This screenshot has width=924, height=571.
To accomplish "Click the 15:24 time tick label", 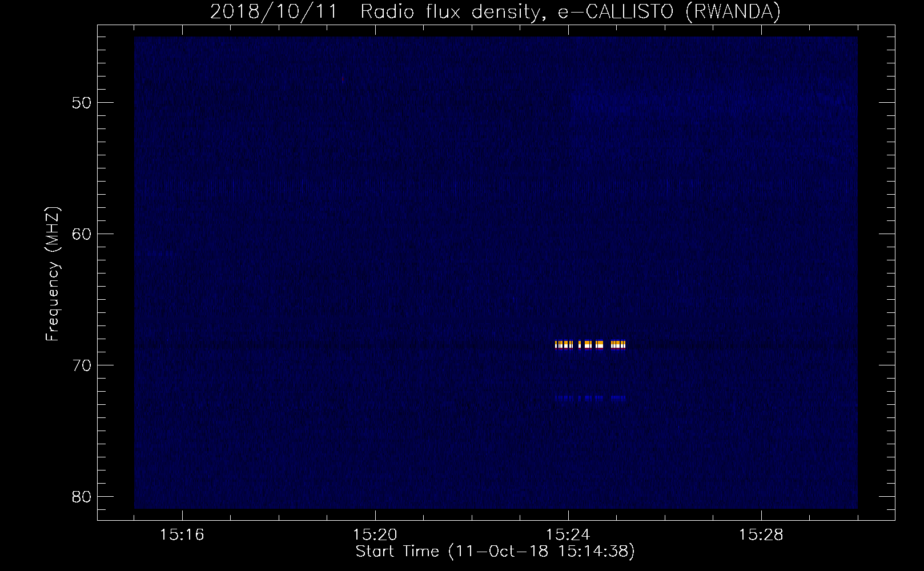I will pyautogui.click(x=568, y=535).
